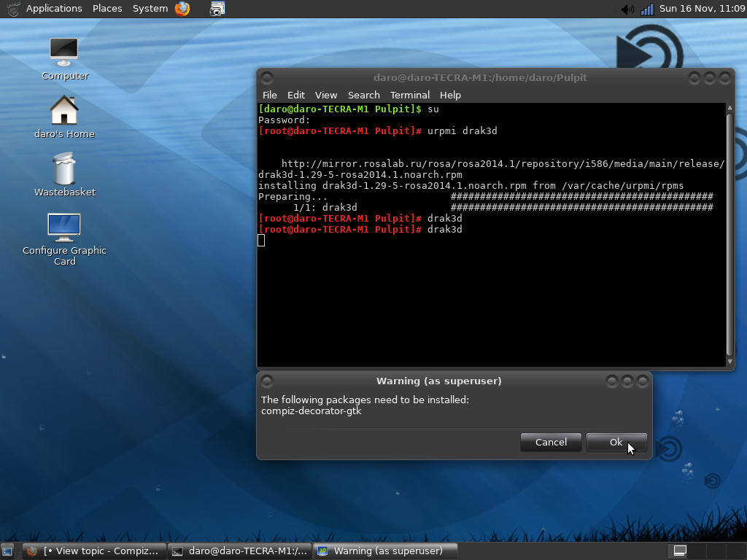The height and width of the screenshot is (560, 747).
Task: Switch to the View topic - Compiz taskbar window
Action: click(93, 551)
